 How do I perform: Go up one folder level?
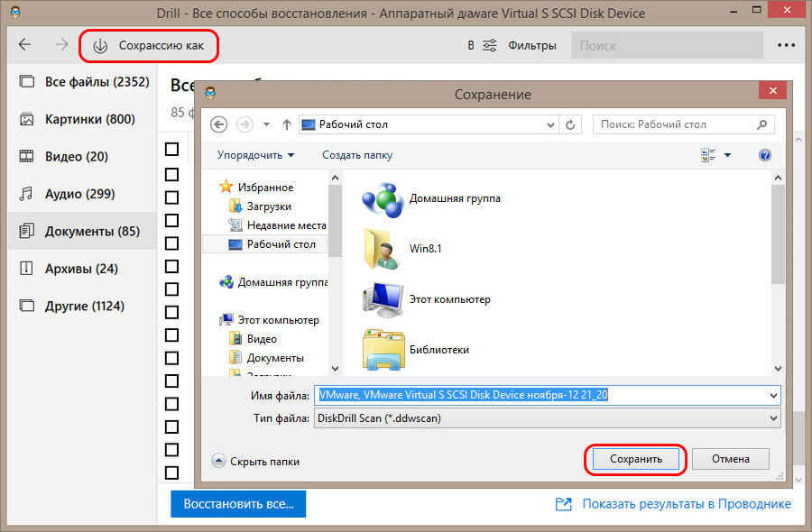coord(286,124)
